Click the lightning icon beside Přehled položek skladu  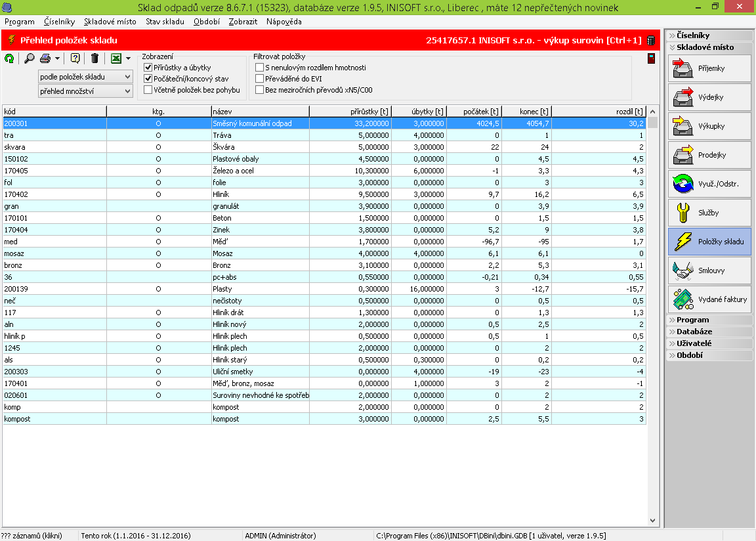(12, 41)
